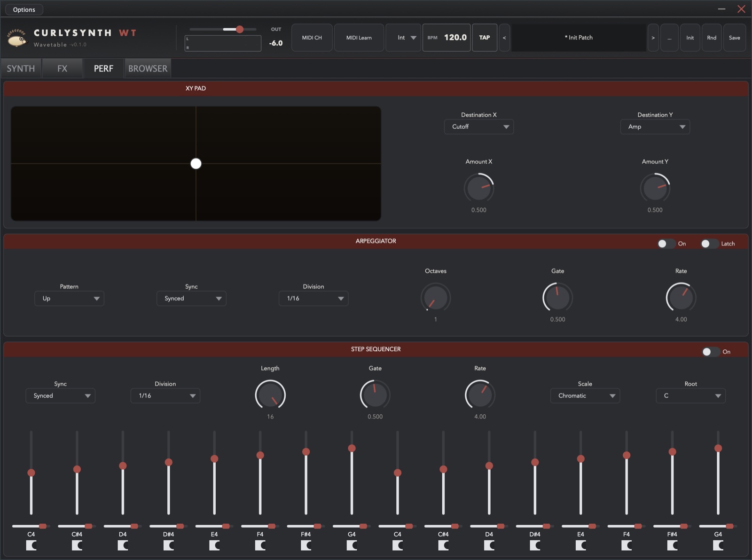752x560 pixels.
Task: Toggle the step 7 (F#4) square icon
Action: point(306,545)
